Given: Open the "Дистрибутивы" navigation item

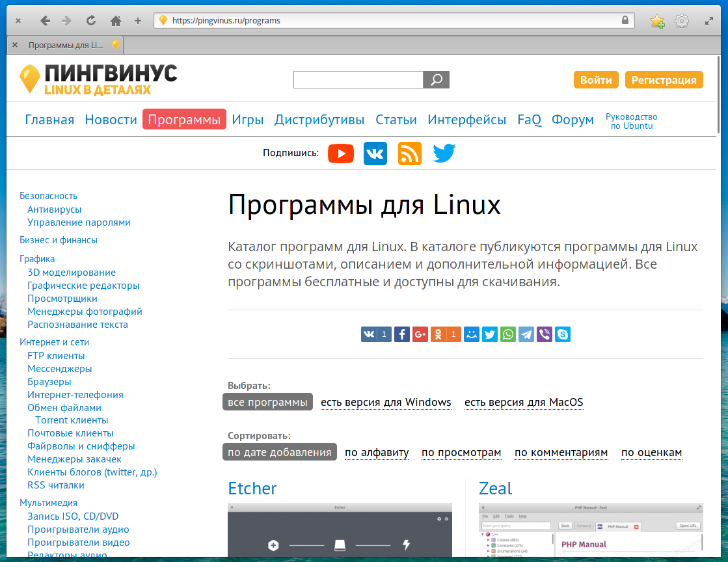Looking at the screenshot, I should [x=319, y=120].
